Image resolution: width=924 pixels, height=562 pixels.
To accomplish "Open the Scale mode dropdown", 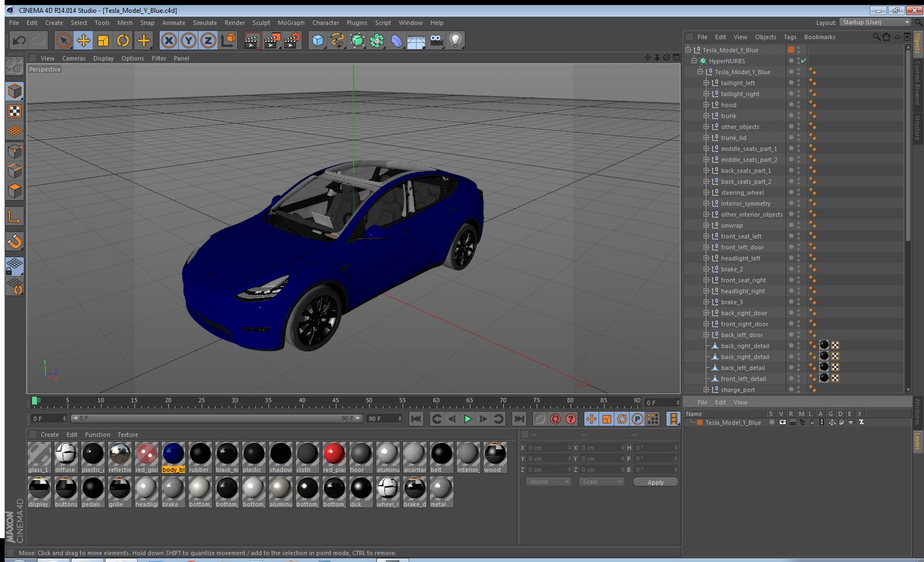I will coord(602,482).
